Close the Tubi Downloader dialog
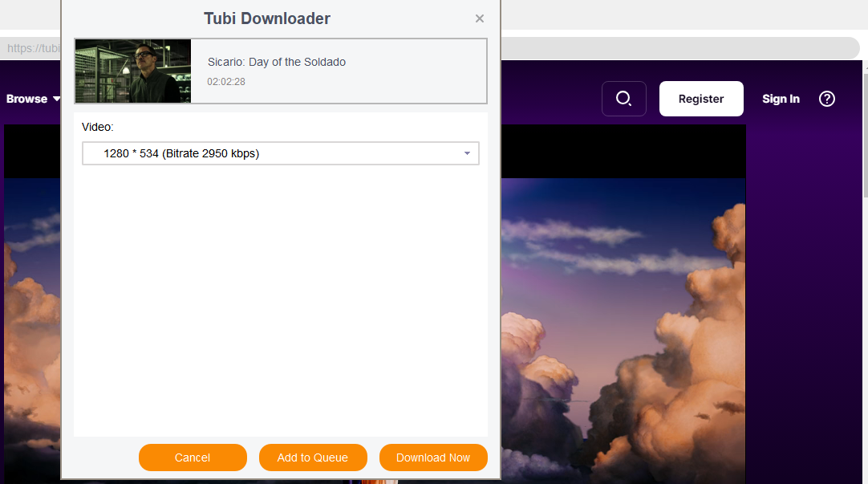The width and height of the screenshot is (868, 484). pos(480,18)
